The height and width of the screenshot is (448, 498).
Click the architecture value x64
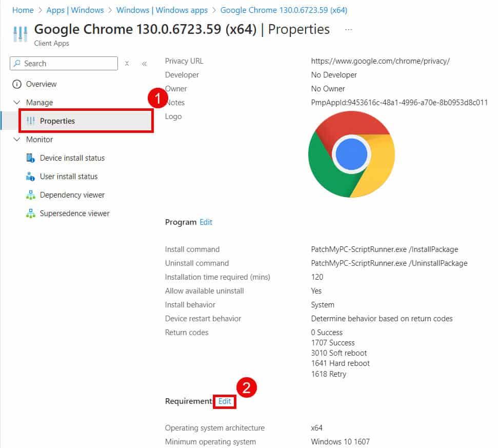pos(316,428)
